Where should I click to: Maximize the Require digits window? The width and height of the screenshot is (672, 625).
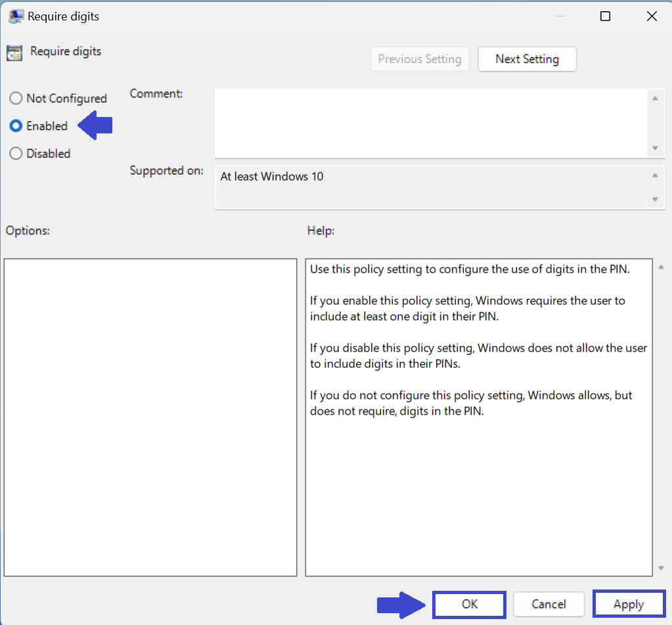605,16
